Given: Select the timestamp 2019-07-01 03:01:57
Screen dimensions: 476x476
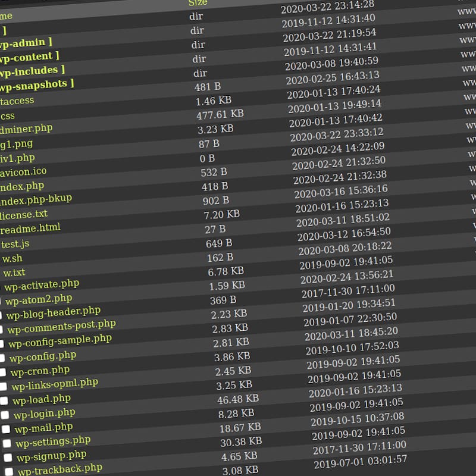Looking at the screenshot, I should pyautogui.click(x=361, y=462).
